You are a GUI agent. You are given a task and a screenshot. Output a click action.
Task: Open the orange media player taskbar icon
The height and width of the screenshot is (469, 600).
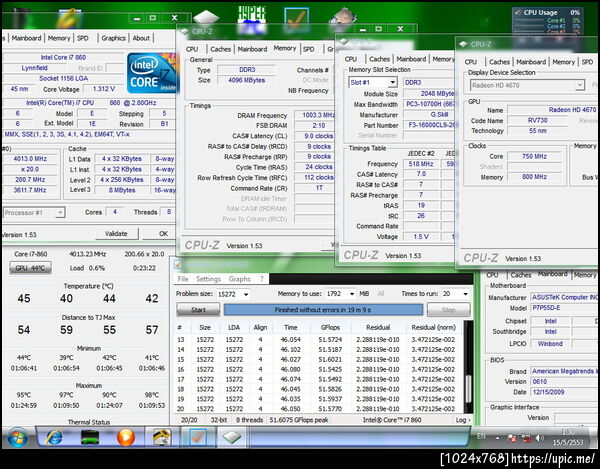click(126, 437)
